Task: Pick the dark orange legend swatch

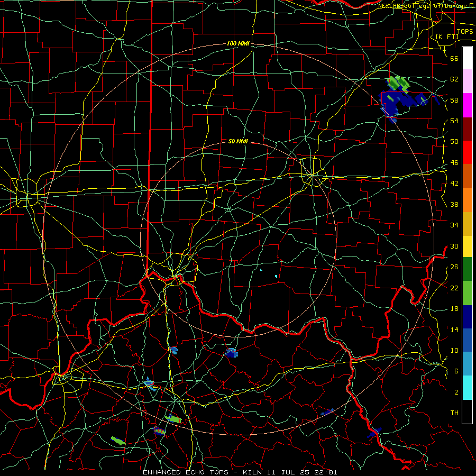Action: [x=467, y=176]
